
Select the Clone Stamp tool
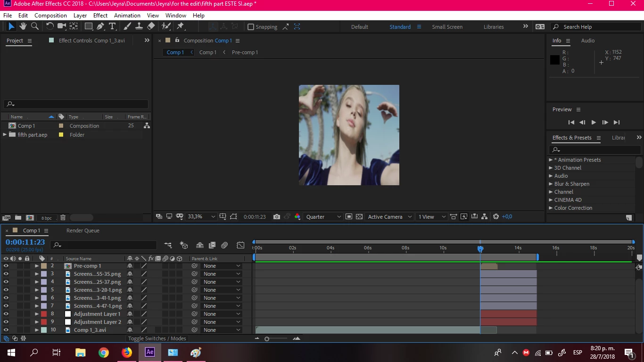click(139, 26)
